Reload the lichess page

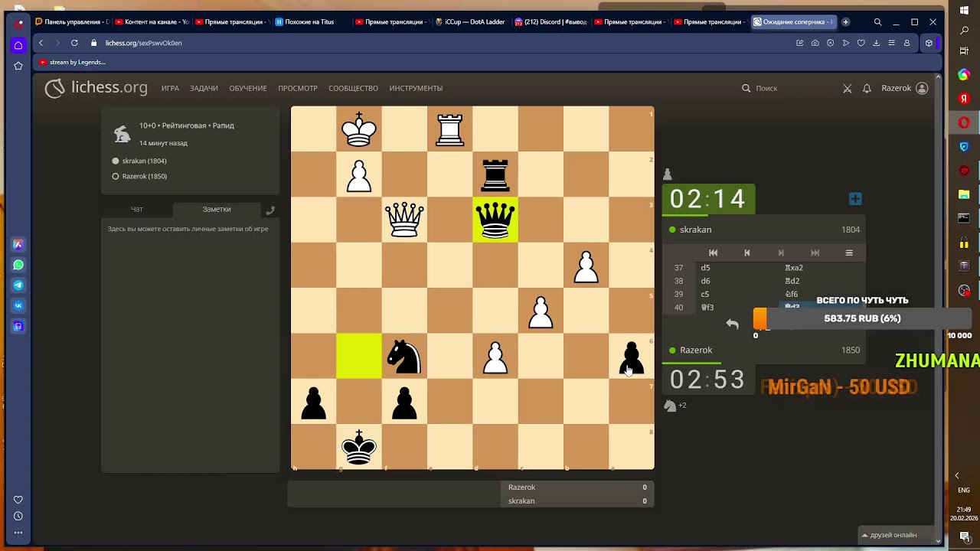pyautogui.click(x=74, y=43)
